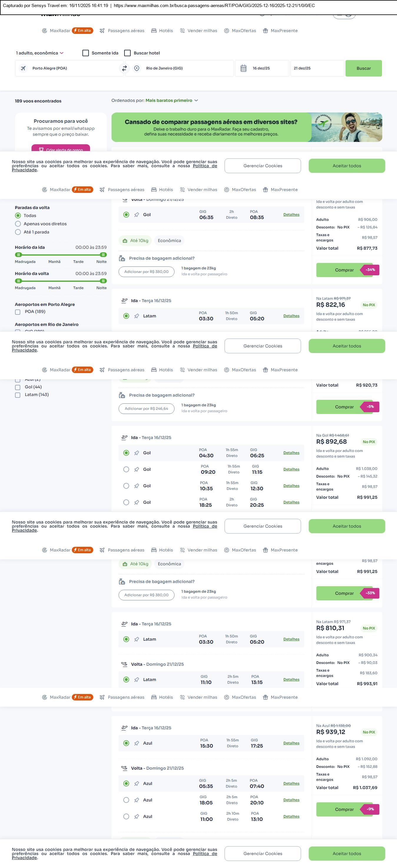Check the 'Somente ida' checkbox
The image size is (397, 868).
pos(86,53)
